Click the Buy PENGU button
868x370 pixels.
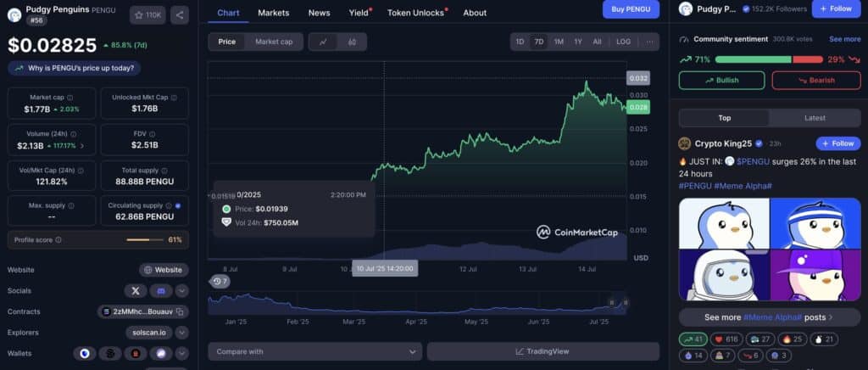point(631,9)
